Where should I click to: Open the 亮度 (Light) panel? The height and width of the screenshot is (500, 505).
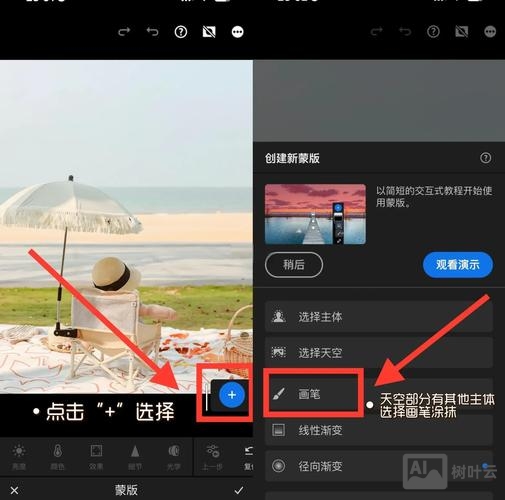pyautogui.click(x=19, y=457)
